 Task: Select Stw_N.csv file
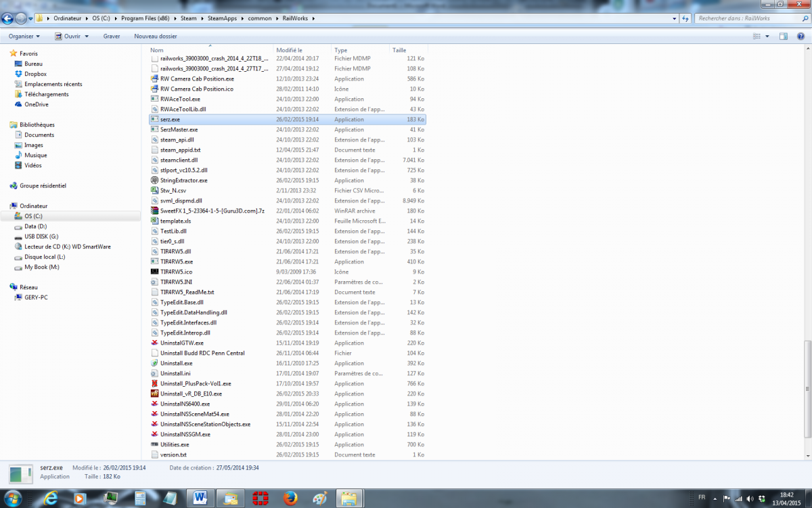tap(173, 190)
